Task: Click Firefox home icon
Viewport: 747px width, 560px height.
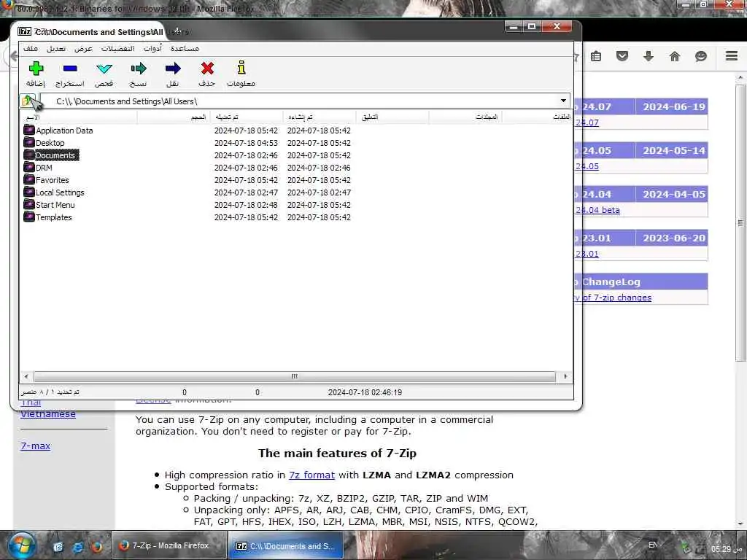Action: (675, 56)
